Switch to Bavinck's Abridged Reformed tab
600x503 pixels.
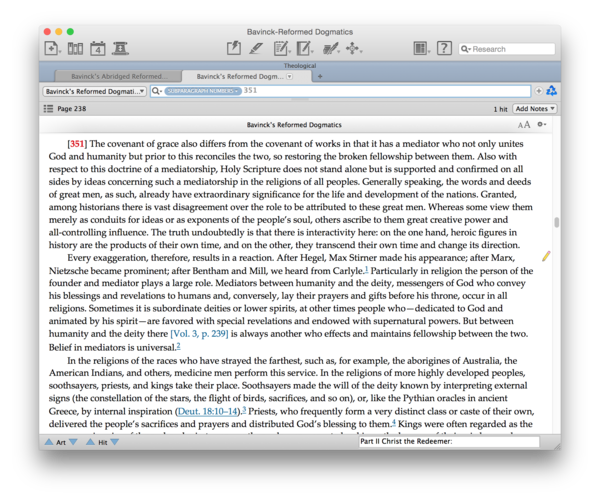pyautogui.click(x=119, y=77)
